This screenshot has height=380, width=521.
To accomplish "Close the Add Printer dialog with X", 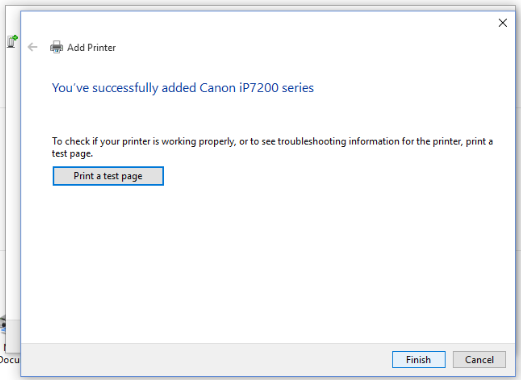I will click(x=503, y=23).
